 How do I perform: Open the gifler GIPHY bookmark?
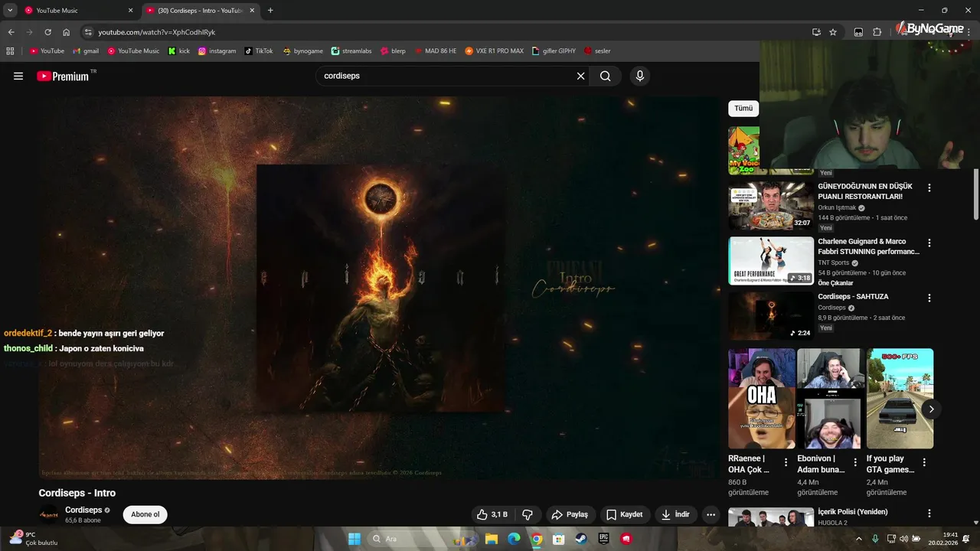point(554,51)
